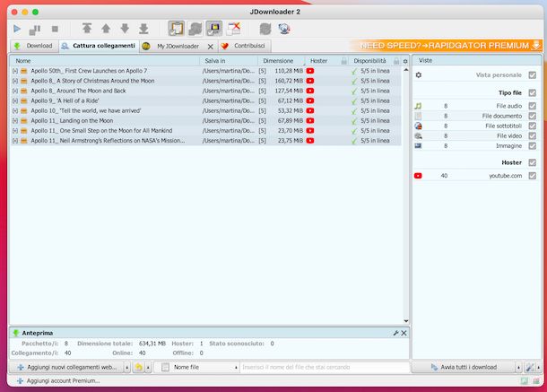
Task: Uncheck the File audio checkbox
Action: (532, 106)
